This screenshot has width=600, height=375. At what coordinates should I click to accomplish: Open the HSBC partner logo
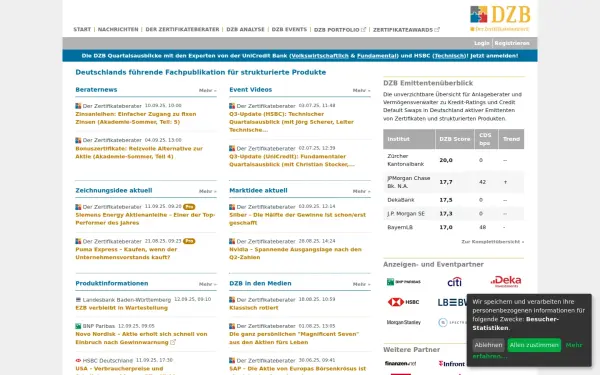coord(403,302)
